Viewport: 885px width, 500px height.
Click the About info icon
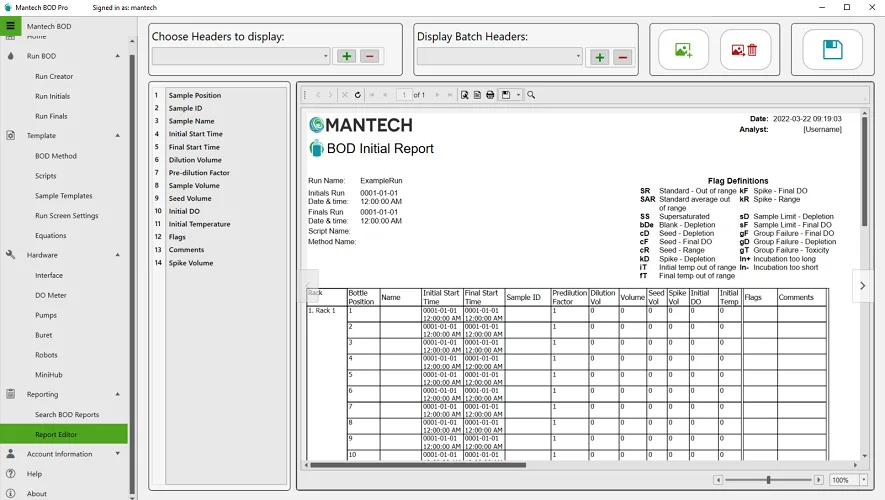(x=11, y=493)
